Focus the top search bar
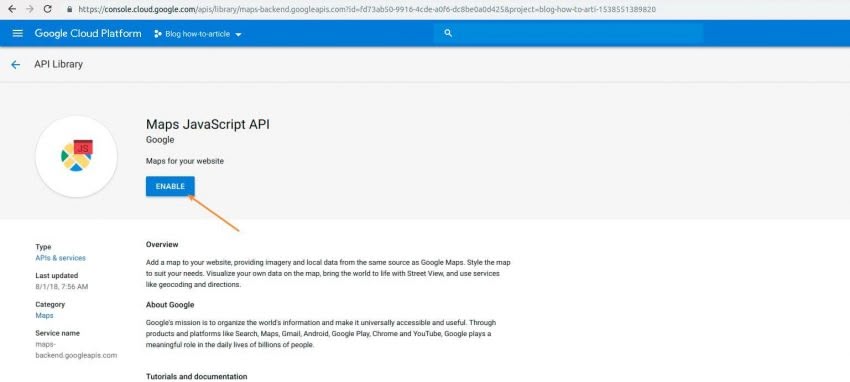This screenshot has width=850, height=382. coord(569,33)
